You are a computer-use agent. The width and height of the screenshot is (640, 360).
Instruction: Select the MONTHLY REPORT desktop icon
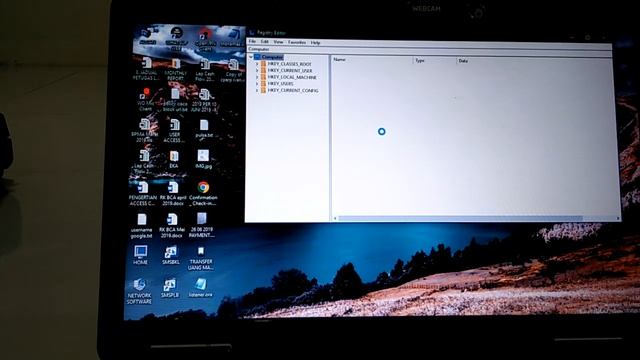click(x=176, y=69)
